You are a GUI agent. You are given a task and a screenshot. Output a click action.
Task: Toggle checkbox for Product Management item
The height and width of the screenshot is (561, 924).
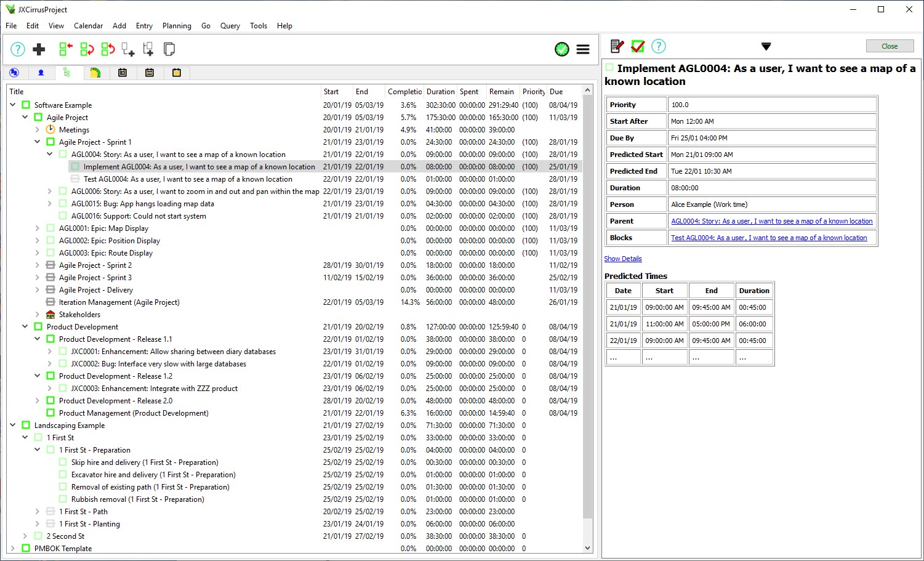[x=50, y=413]
